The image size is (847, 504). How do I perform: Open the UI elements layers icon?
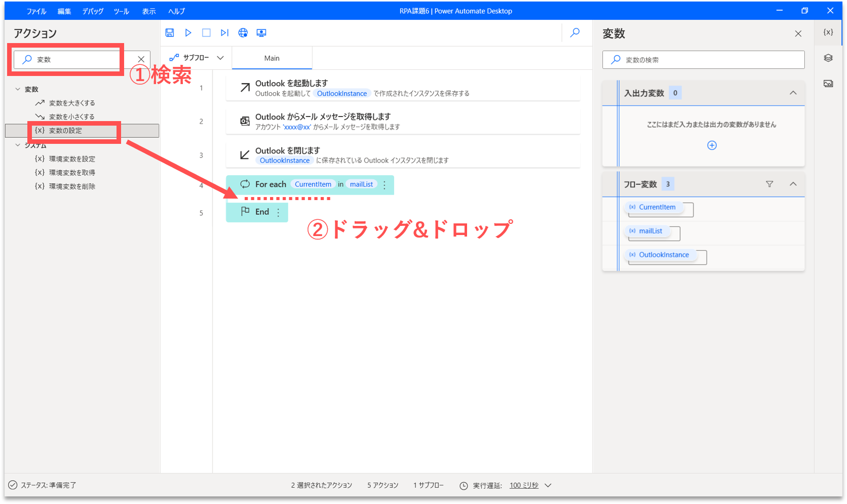pos(828,58)
